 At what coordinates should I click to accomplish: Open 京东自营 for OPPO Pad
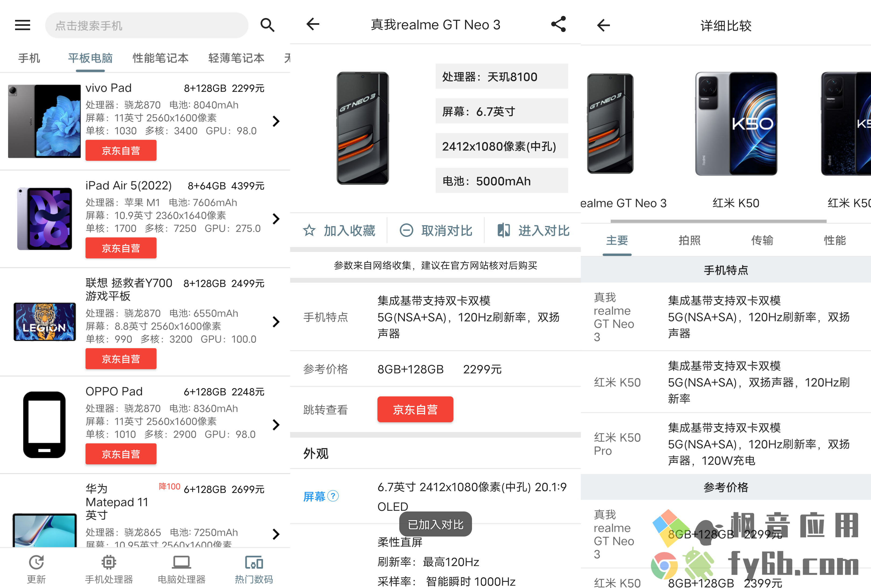(x=121, y=454)
